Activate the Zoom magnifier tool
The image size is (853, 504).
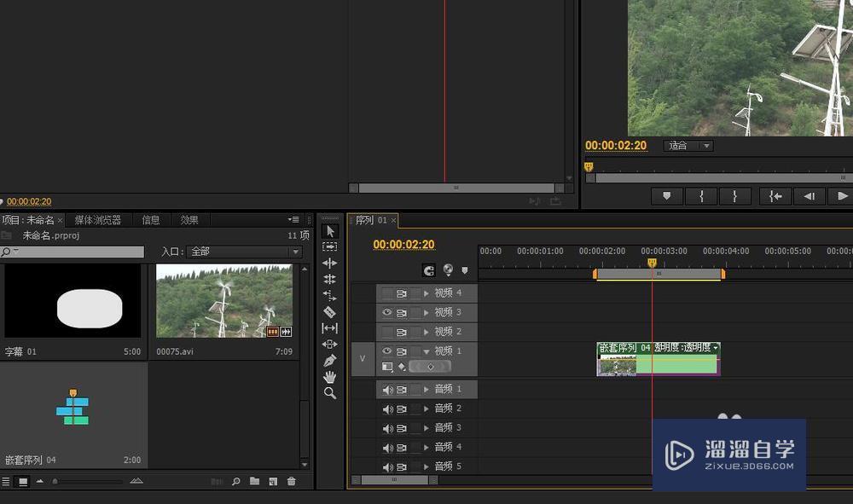(330, 393)
